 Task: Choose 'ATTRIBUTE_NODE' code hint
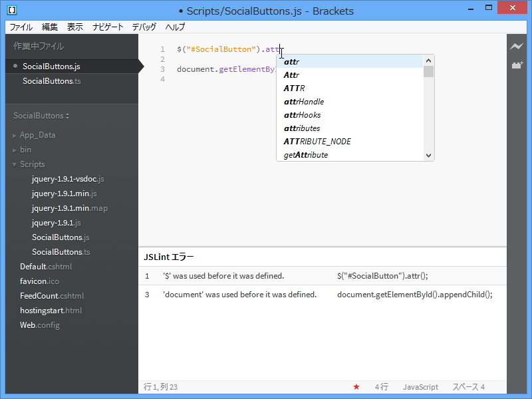pyautogui.click(x=350, y=142)
